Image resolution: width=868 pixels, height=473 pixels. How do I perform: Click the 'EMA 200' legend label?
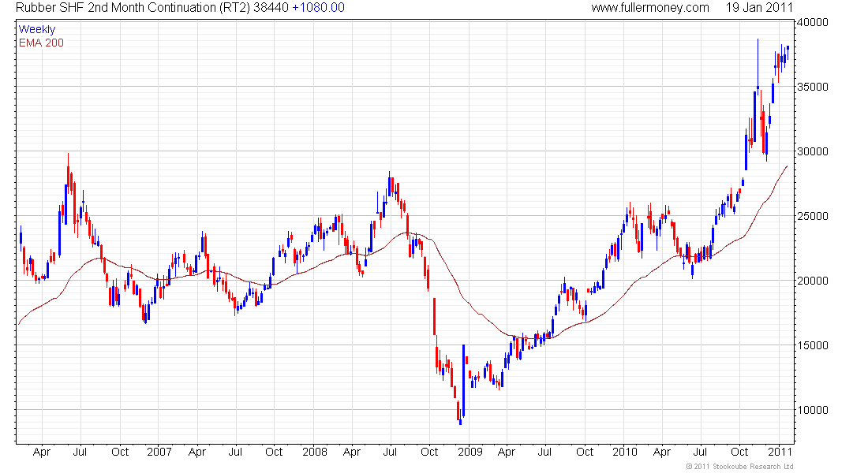coord(42,43)
